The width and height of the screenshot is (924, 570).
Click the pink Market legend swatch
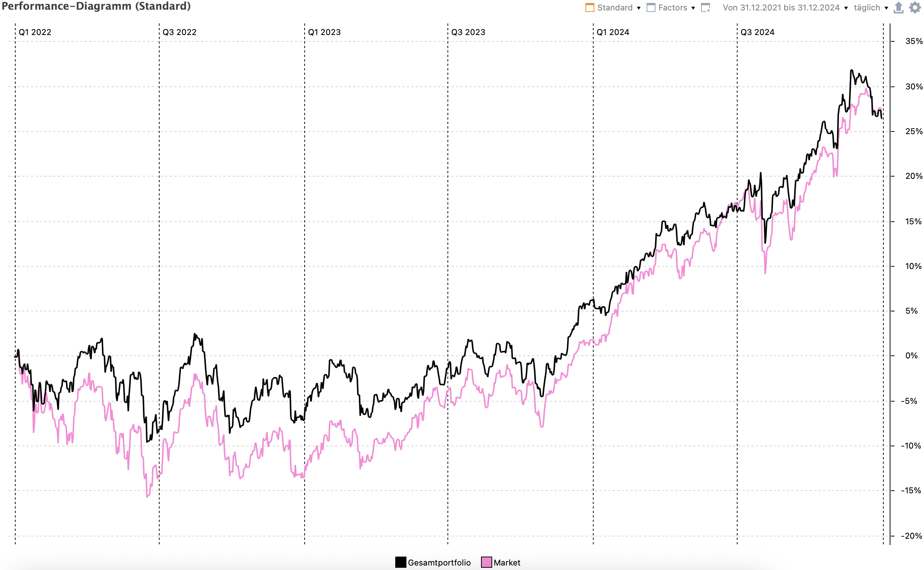[486, 562]
